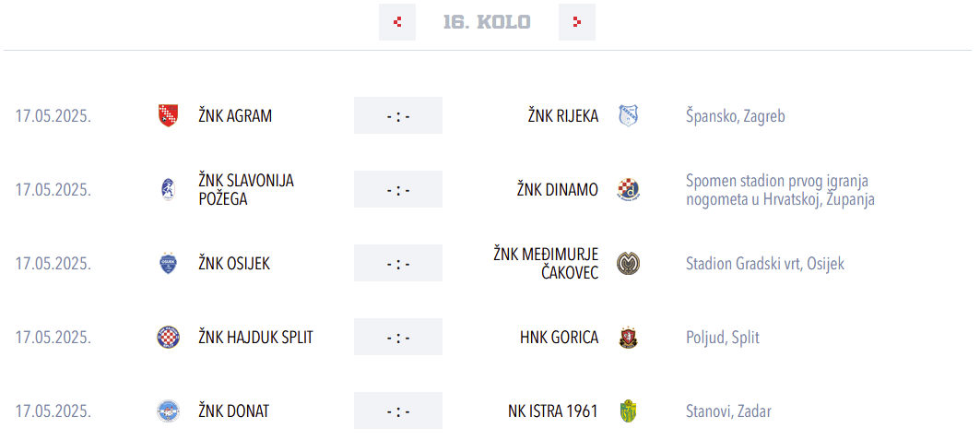This screenshot has height=440, width=980.
Task: Go to next round with right arrow
Action: [577, 22]
